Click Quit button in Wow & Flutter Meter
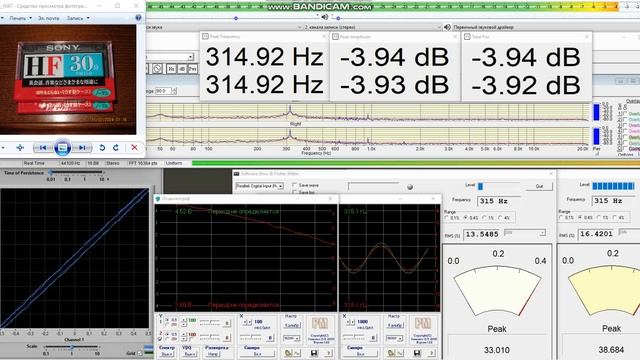 pyautogui.click(x=539, y=186)
